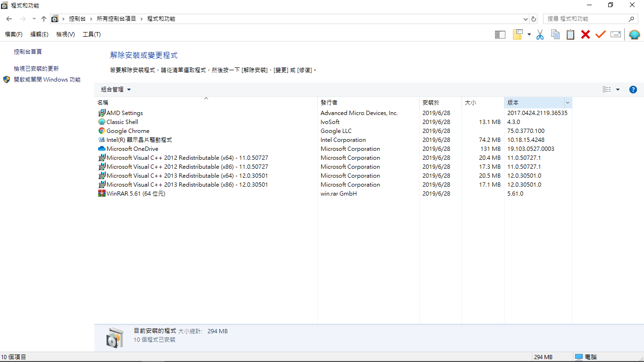Click version 75.0.3770.100 cell

click(526, 131)
